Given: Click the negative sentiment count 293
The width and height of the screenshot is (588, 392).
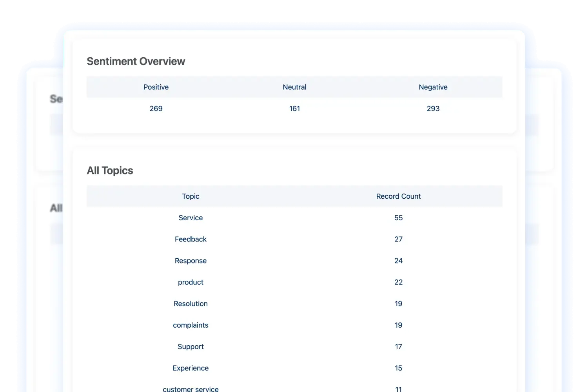Looking at the screenshot, I should [x=433, y=109].
